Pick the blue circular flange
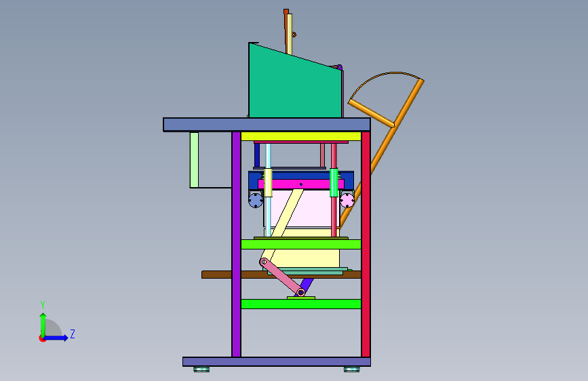 pos(256,200)
